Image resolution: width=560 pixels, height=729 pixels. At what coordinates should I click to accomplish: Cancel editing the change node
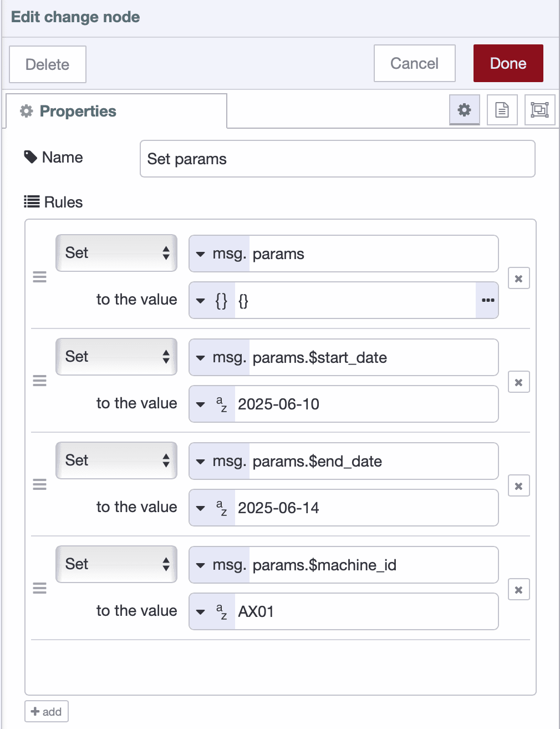(x=414, y=63)
